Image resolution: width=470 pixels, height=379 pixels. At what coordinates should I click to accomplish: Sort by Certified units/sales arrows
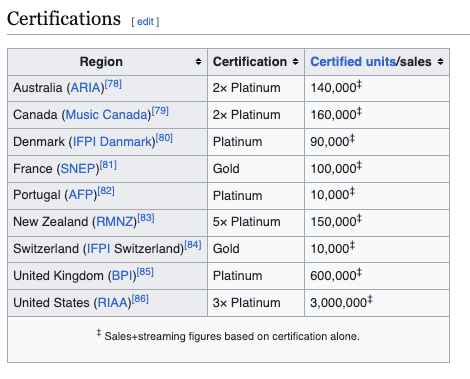pyautogui.click(x=440, y=62)
